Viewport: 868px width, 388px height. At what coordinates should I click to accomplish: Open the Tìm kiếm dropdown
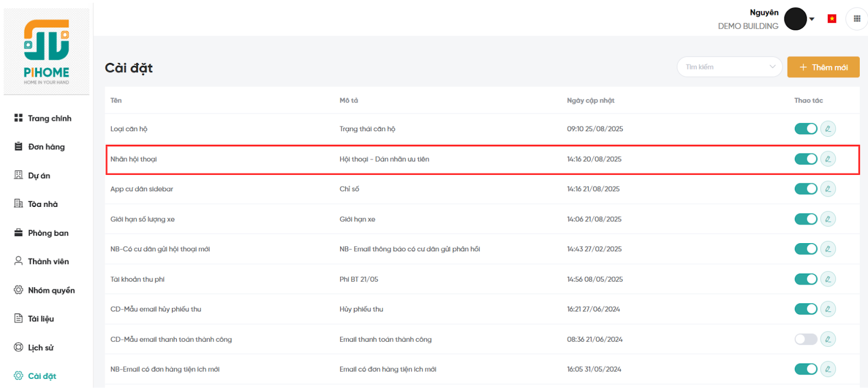729,67
